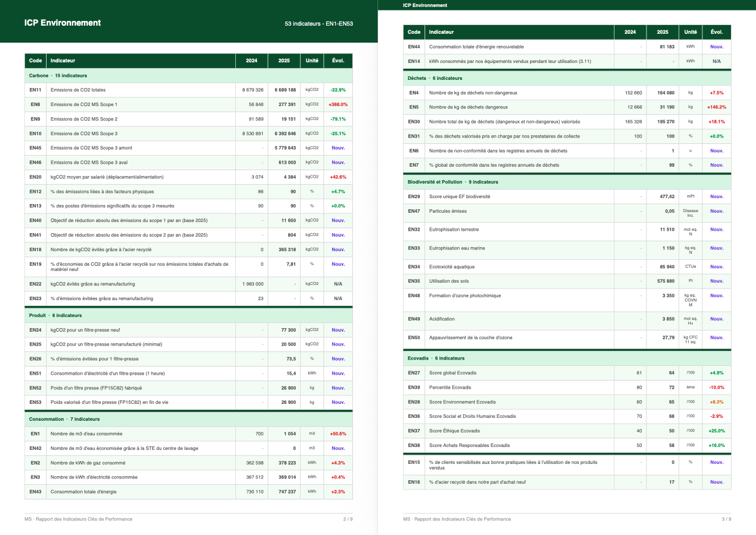Select 'Score Environnement Ecovadis'
Screen dimensions: 756x535
[x=462, y=402]
